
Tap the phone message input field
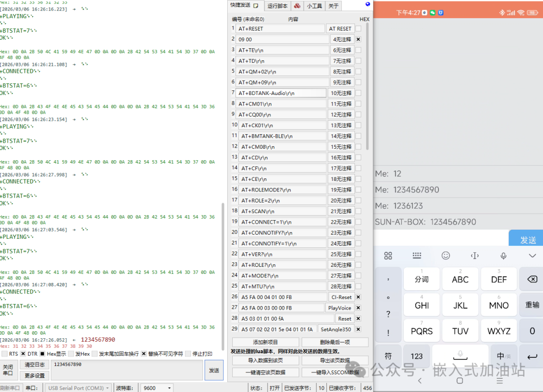441,238
